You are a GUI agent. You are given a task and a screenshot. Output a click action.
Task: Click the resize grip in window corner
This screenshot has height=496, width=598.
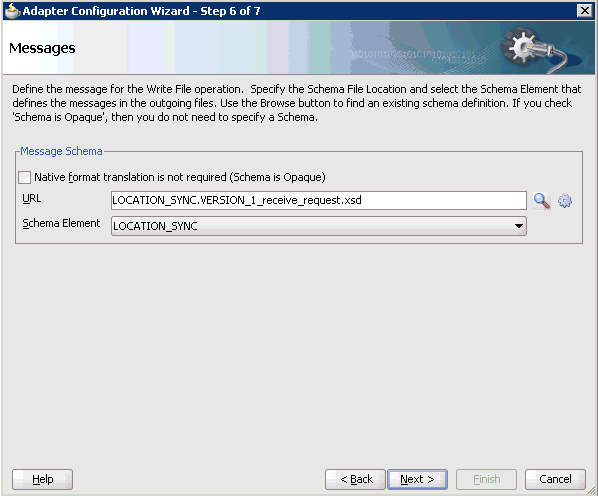(x=591, y=490)
